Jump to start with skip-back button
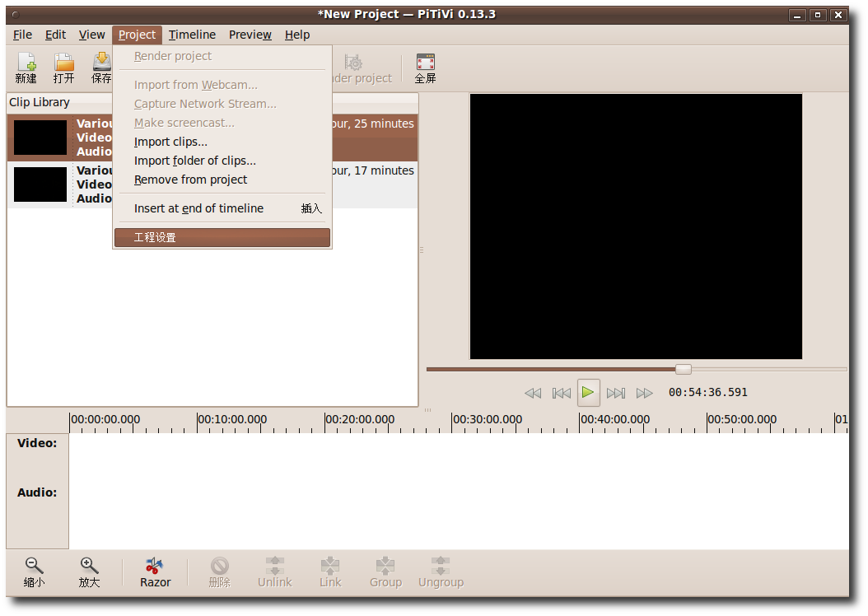This screenshot has height=616, width=868. (x=562, y=393)
